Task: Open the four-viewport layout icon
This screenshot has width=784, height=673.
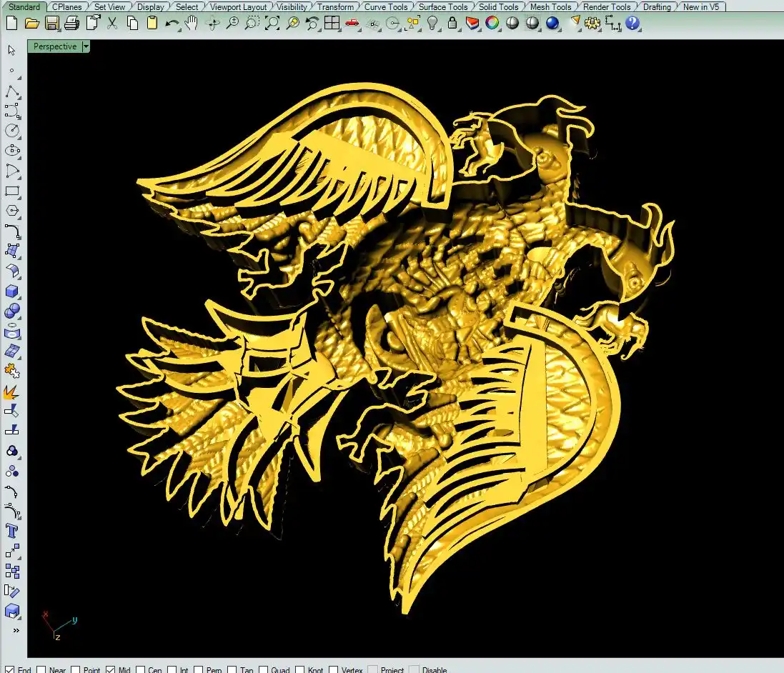Action: click(x=332, y=23)
